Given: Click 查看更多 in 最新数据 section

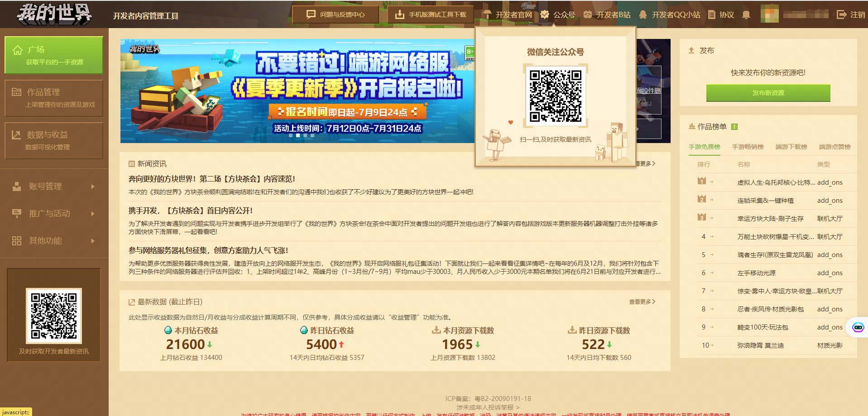Looking at the screenshot, I should click(642, 302).
